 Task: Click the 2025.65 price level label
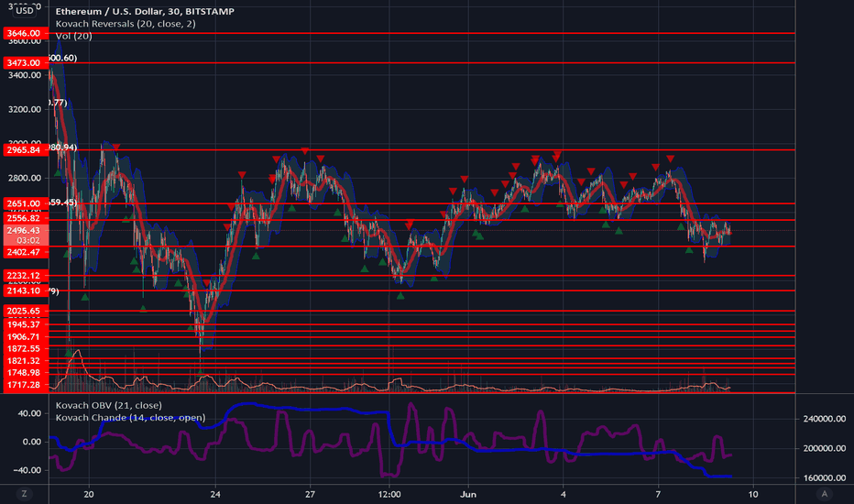(26, 312)
